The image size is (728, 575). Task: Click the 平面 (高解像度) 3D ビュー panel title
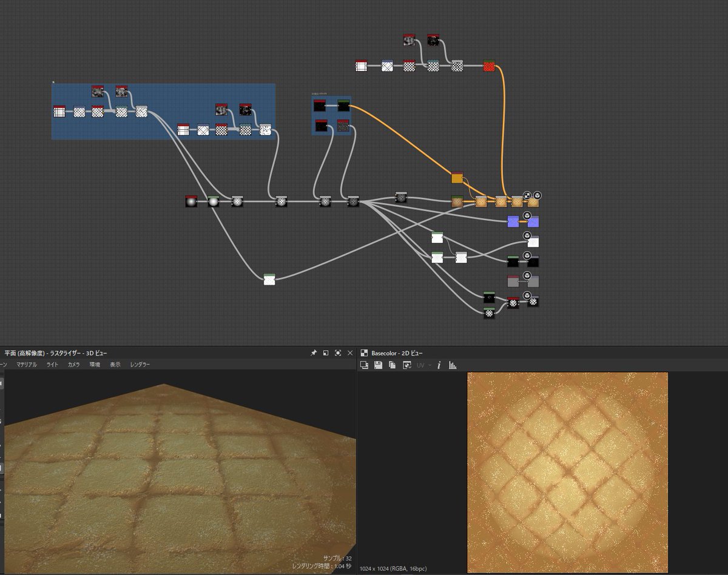[55, 353]
